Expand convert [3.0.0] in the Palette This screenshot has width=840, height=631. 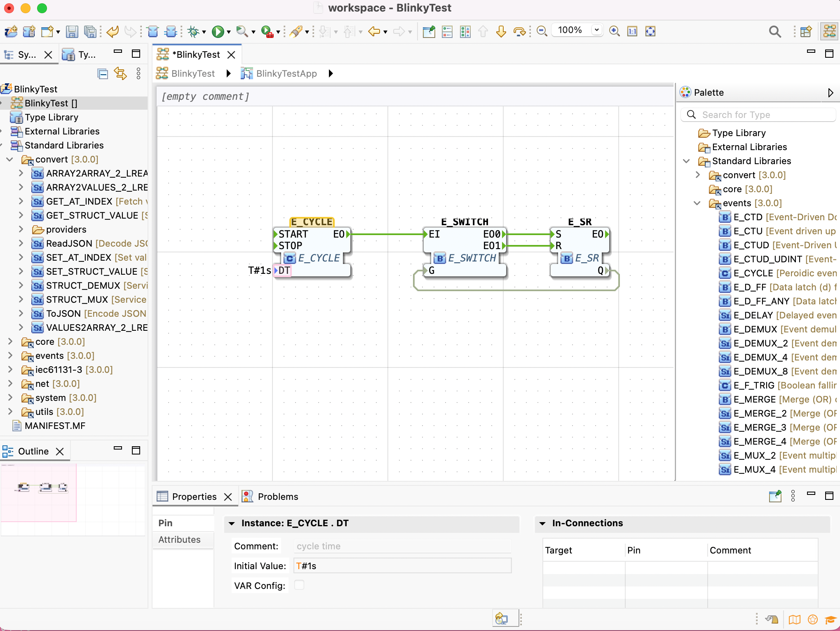[697, 175]
